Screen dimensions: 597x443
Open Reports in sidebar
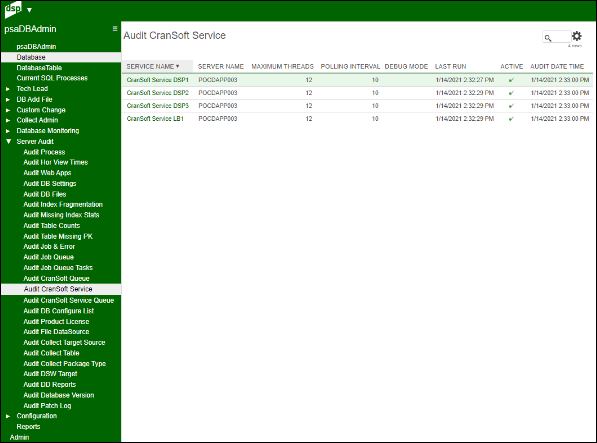click(x=28, y=427)
